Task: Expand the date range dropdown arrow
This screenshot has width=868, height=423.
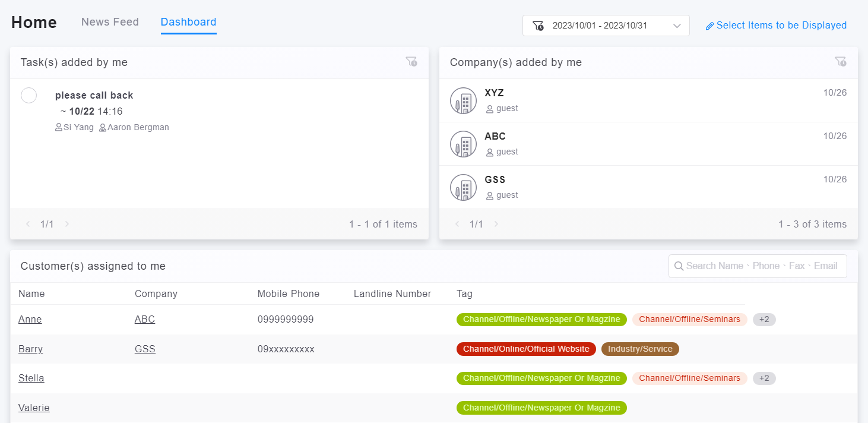Action: (x=677, y=26)
